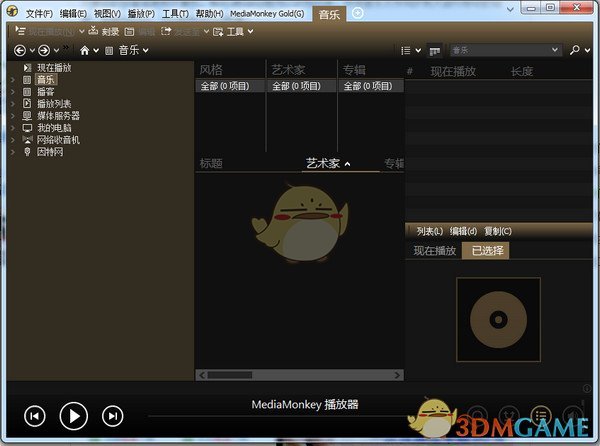The width and height of the screenshot is (600, 446).
Task: Expand the 我的电脑 tree node arrow
Action: point(13,128)
